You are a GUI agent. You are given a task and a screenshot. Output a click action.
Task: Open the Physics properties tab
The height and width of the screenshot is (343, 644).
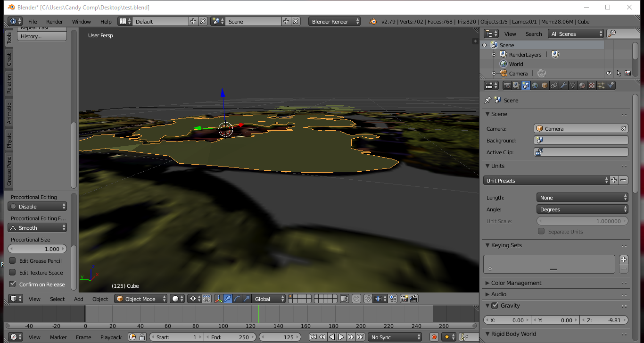click(x=611, y=85)
